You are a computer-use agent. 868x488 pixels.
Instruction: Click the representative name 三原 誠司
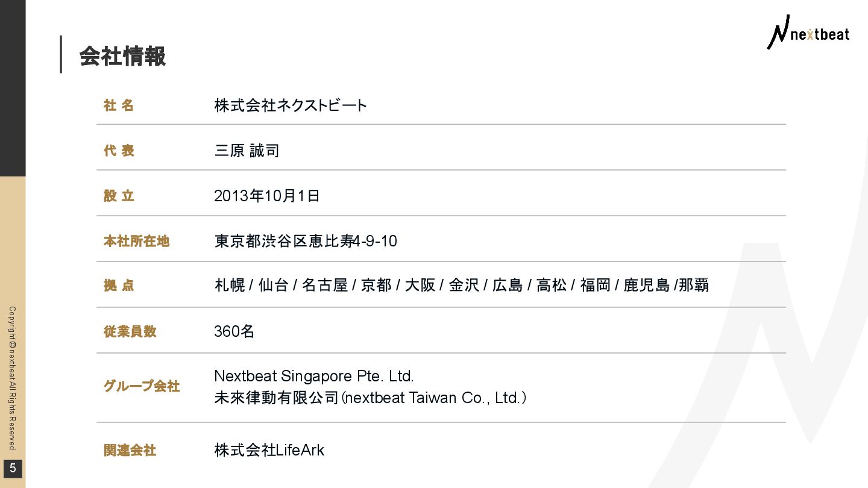247,151
